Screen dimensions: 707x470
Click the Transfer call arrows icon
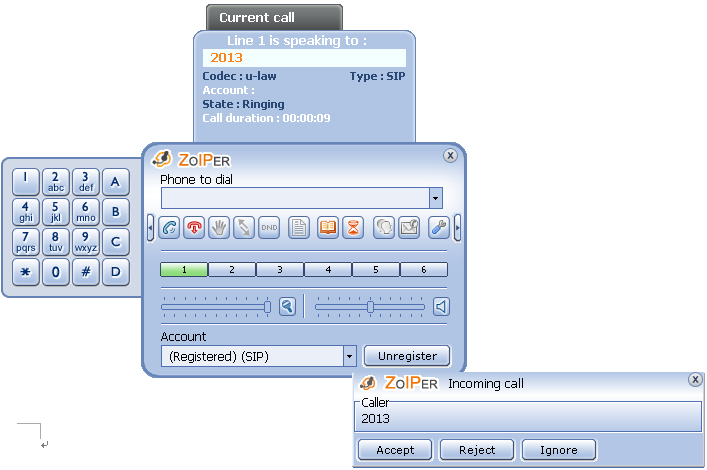[244, 228]
